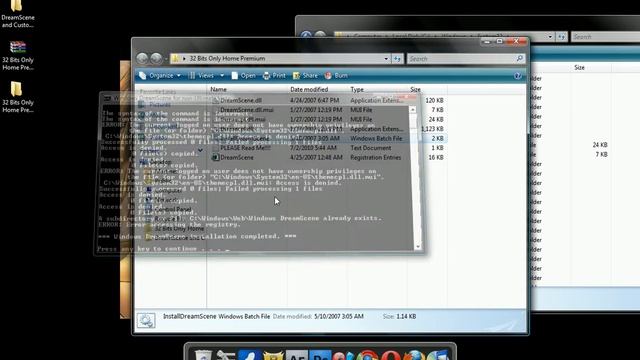
Task: Click the Print toolbar button
Action: pos(274,76)
